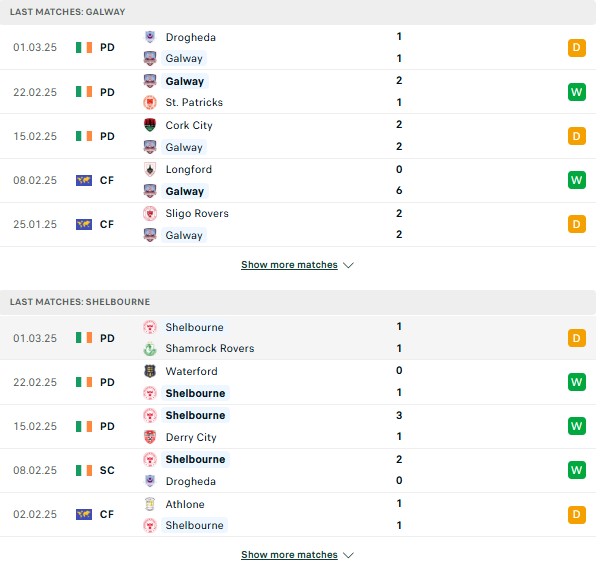
Task: Click the W badge for Waterford vs Shelbourne
Action: 576,382
